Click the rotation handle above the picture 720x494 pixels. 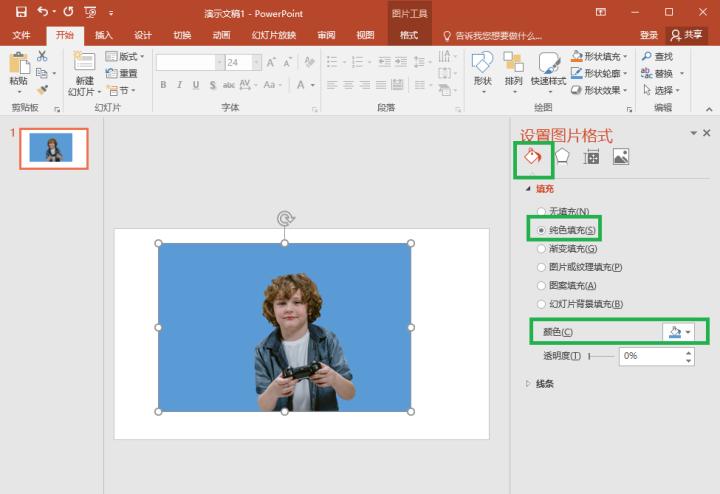coord(285,218)
